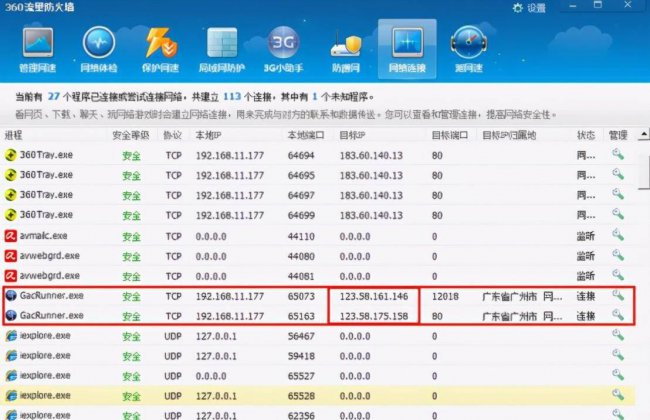Open the 测网速 speedometer icon
Screen dimensions: 650x420
[x=469, y=49]
